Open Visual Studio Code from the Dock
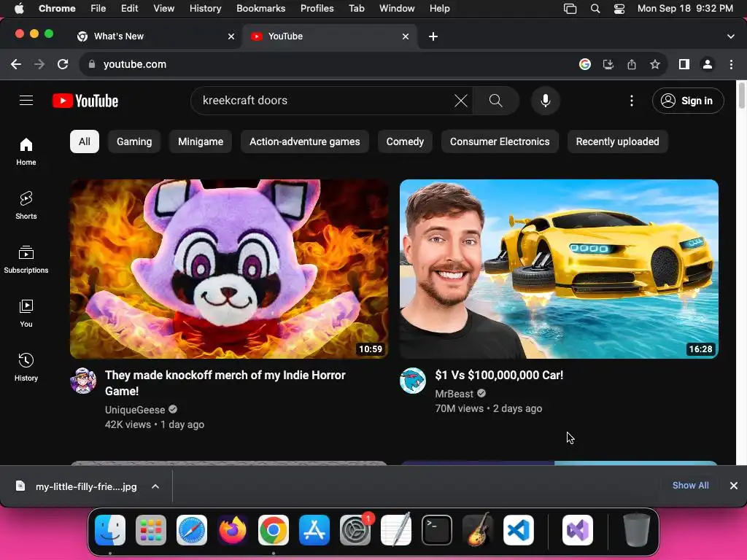Viewport: 747px width, 560px height. 519,530
